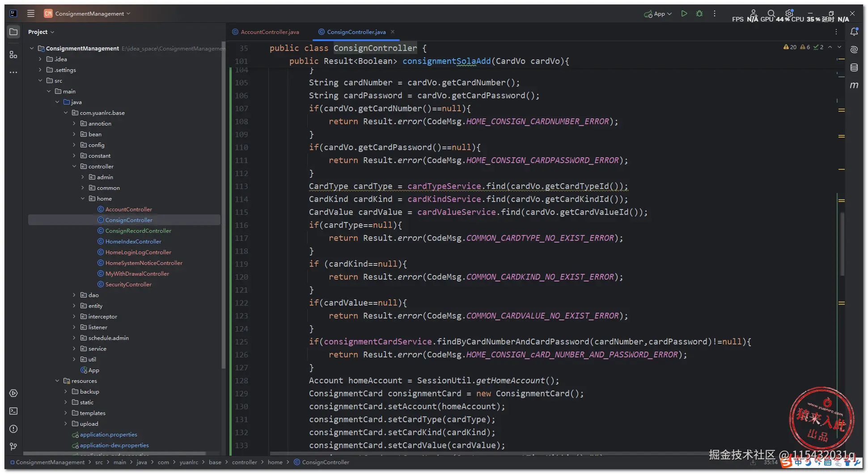This screenshot has height=474, width=868.
Task: Go to previous highlighted problem arrow
Action: [830, 47]
